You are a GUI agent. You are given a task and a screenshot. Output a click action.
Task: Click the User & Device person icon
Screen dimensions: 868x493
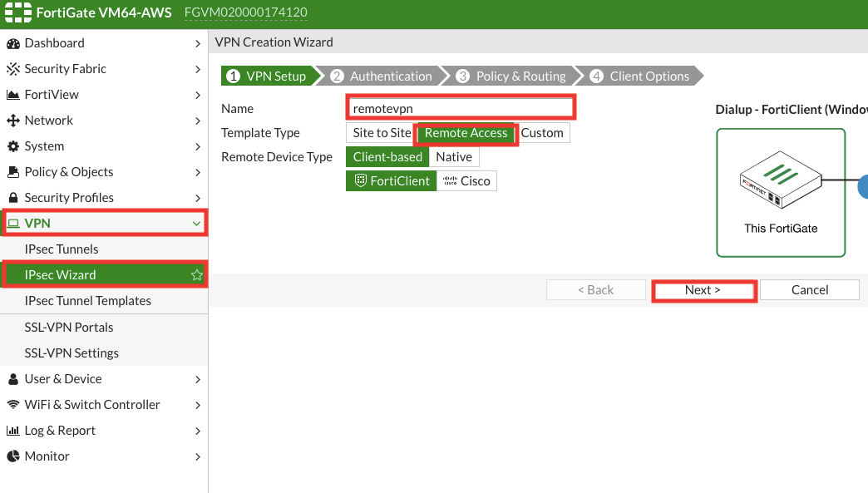pyautogui.click(x=13, y=379)
